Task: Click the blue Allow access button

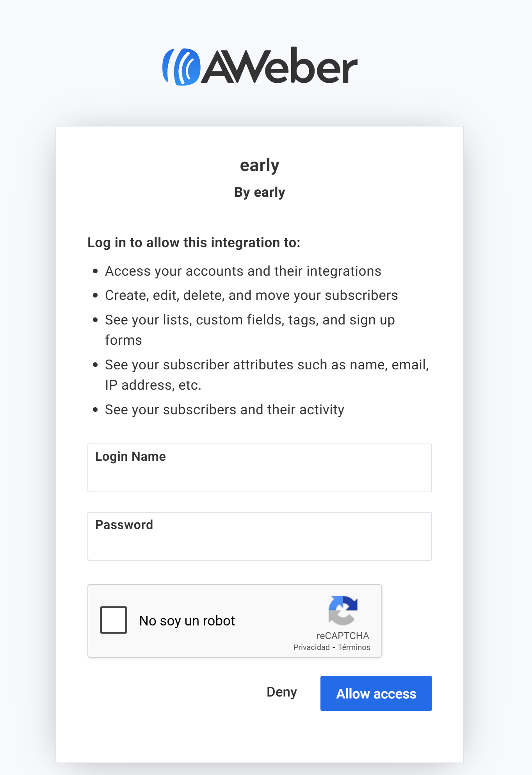Action: (376, 693)
